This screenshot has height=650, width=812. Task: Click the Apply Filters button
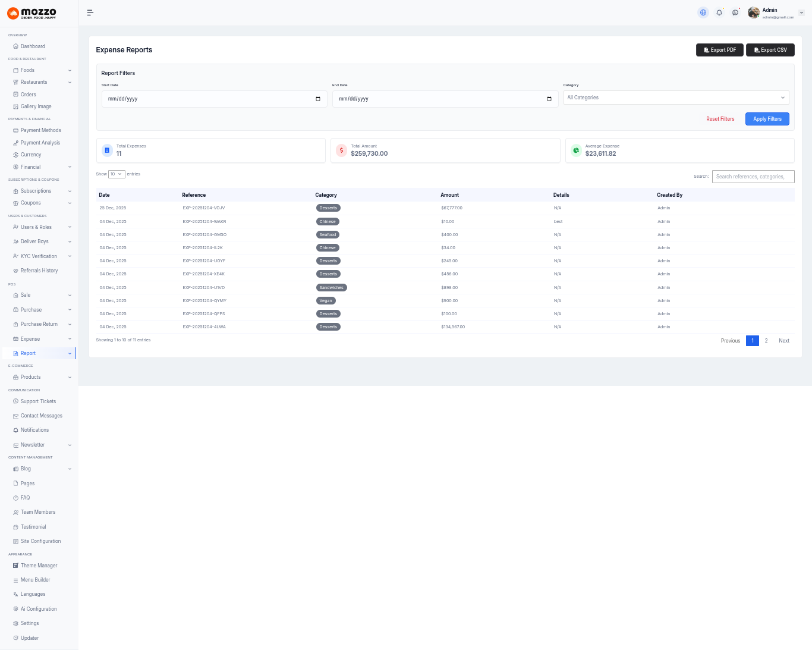coord(767,119)
